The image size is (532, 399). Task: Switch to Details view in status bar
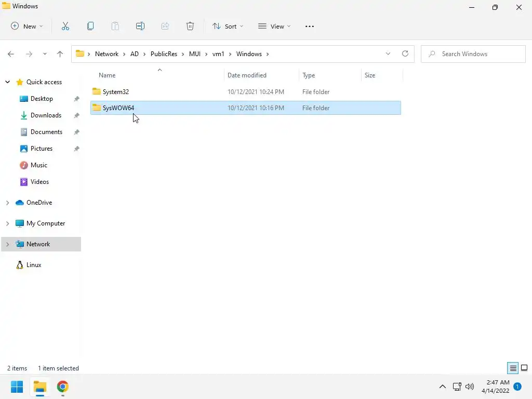[x=513, y=368]
